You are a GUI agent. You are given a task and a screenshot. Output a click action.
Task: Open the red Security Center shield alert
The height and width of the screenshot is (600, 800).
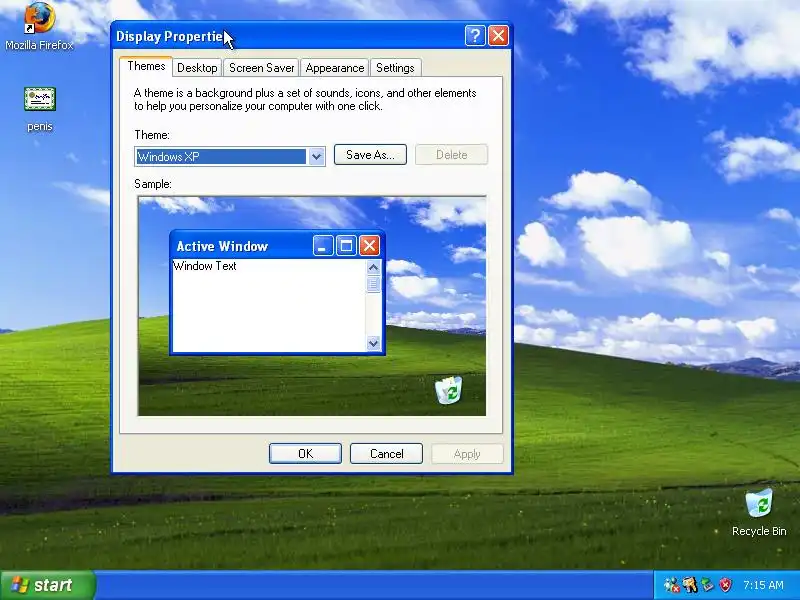(725, 585)
